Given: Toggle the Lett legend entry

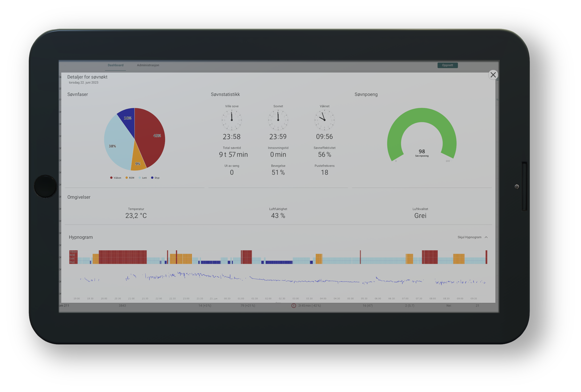Looking at the screenshot, I should pyautogui.click(x=142, y=178).
